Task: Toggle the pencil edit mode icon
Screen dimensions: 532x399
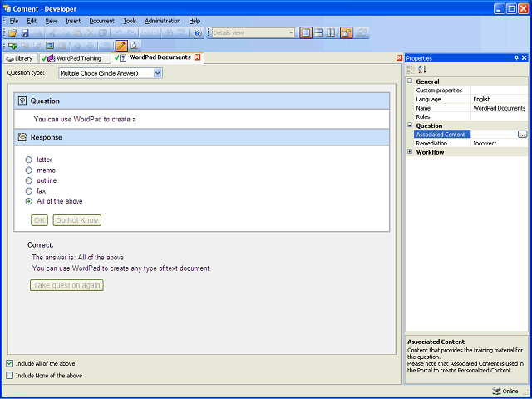Action: pos(121,45)
